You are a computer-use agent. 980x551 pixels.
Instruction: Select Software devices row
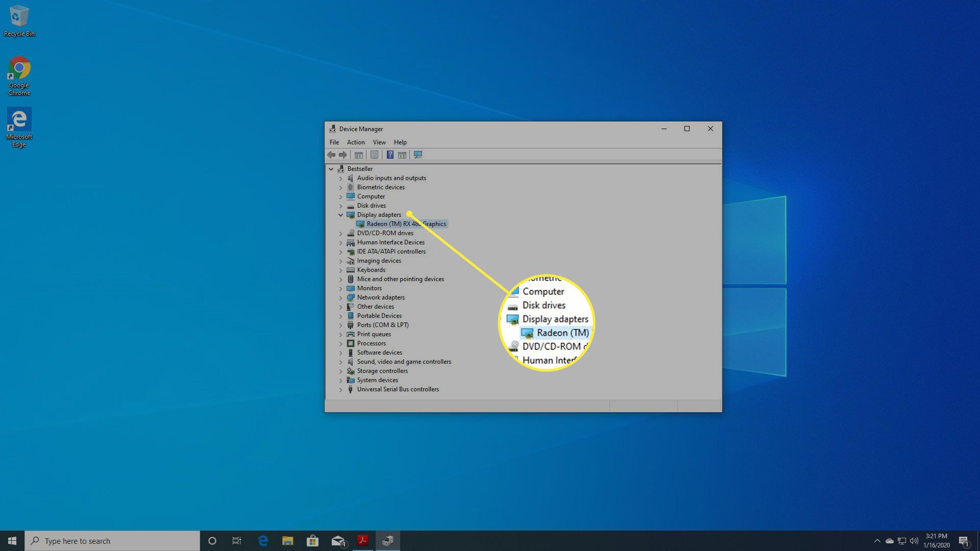pos(379,353)
